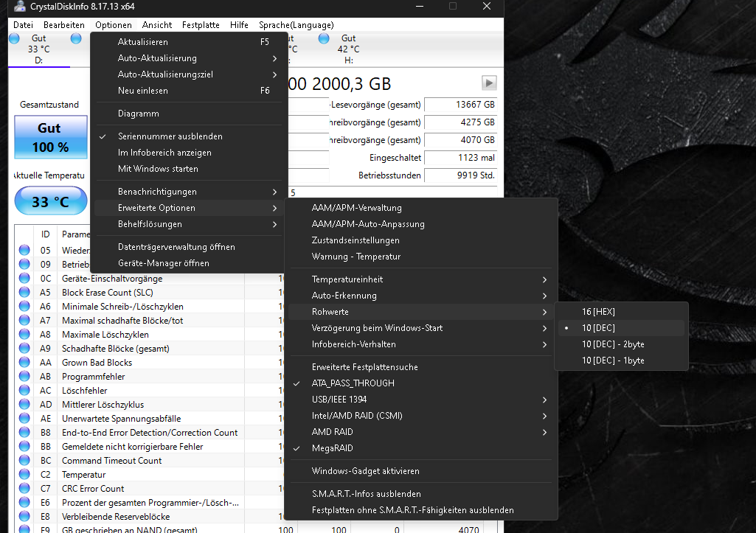Open Geräte-Manager öffnen

(x=189, y=263)
